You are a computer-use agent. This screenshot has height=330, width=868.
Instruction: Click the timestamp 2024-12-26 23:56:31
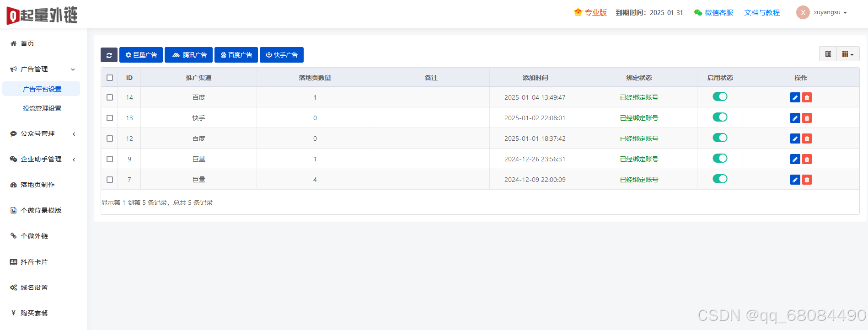click(x=535, y=159)
